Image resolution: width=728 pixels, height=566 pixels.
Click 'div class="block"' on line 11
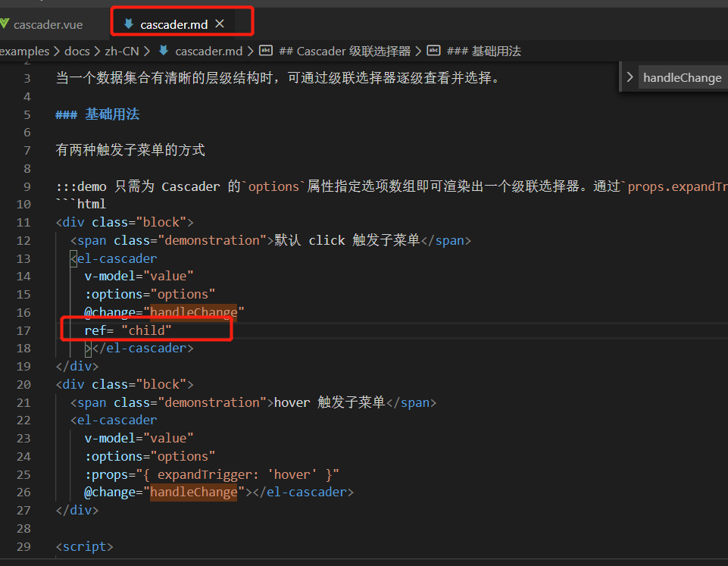(x=124, y=223)
